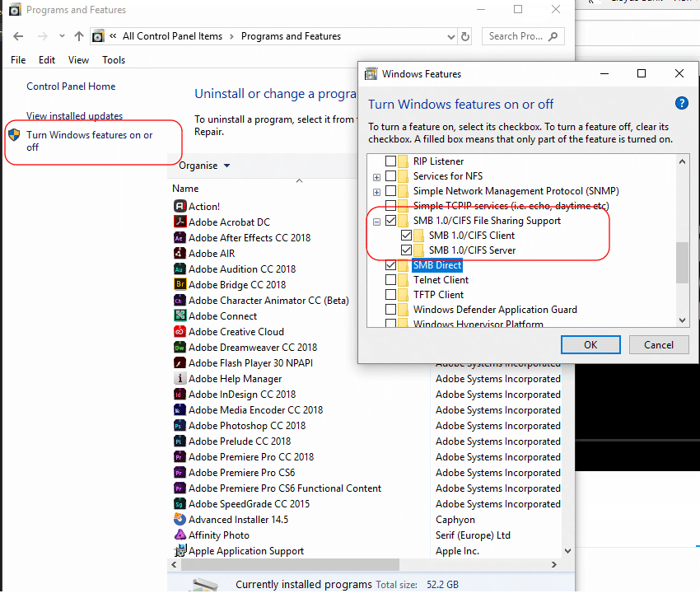This screenshot has width=700, height=598.
Task: Click the Adobe Prelude CC 2018 icon
Action: point(180,441)
